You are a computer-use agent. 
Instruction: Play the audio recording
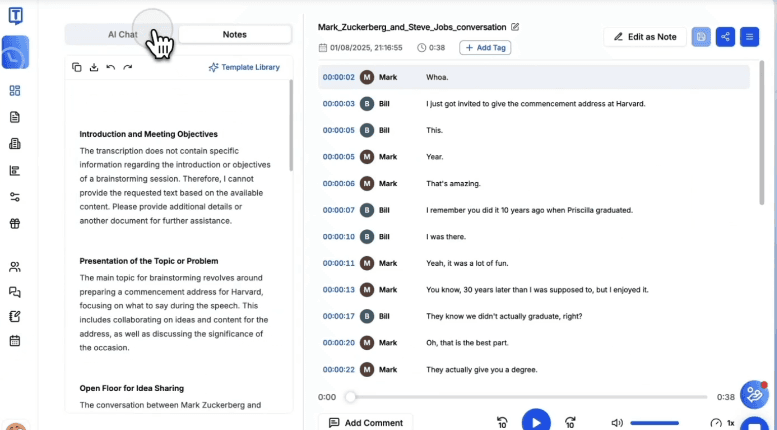pyautogui.click(x=536, y=421)
